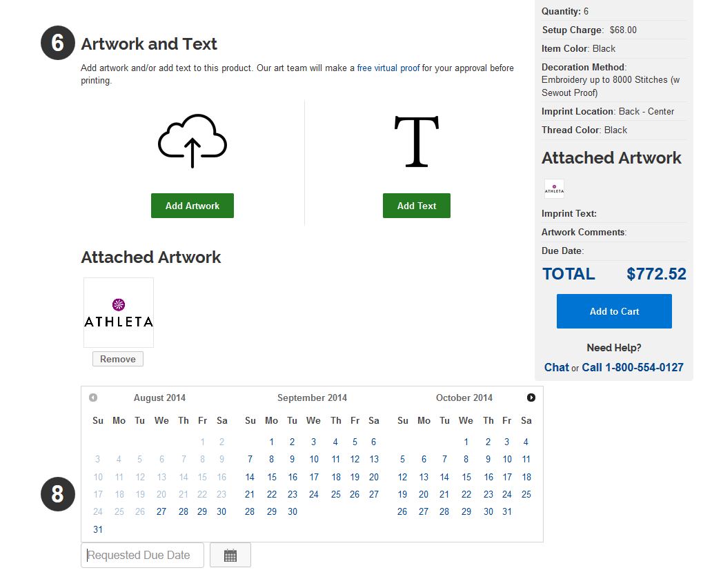This screenshot has width=712, height=588.
Task: Choose August 28 on the calendar
Action: point(184,511)
